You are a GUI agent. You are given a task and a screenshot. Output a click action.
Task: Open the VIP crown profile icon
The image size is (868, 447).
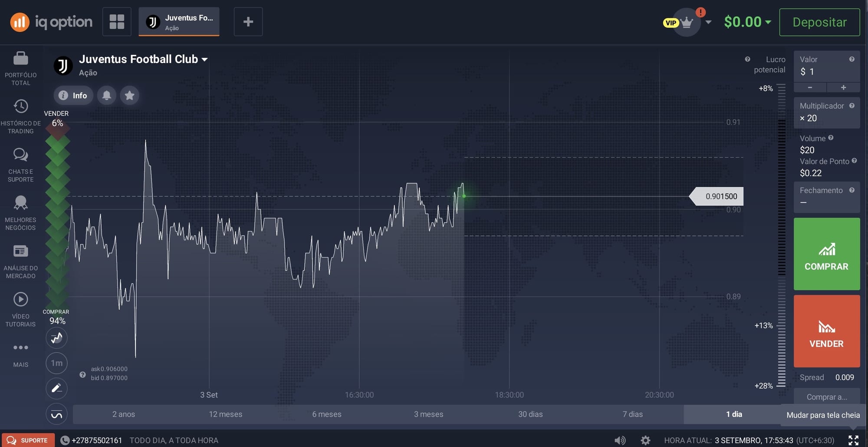click(x=687, y=22)
